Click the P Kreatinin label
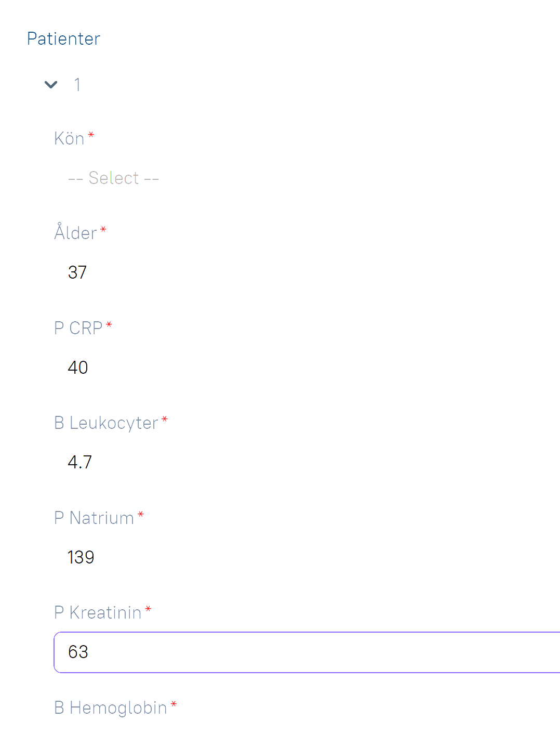The height and width of the screenshot is (747, 560). 98,613
